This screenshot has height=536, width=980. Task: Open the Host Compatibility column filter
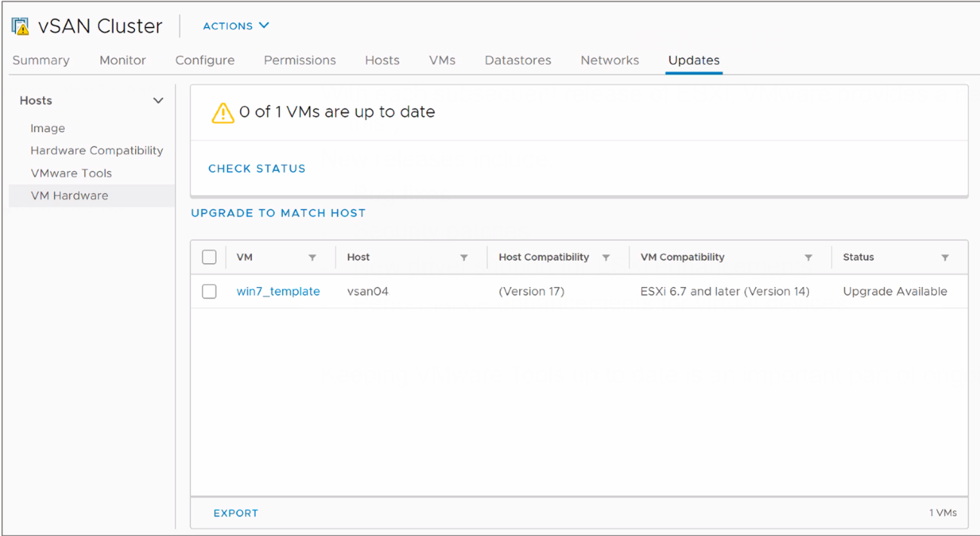point(606,258)
